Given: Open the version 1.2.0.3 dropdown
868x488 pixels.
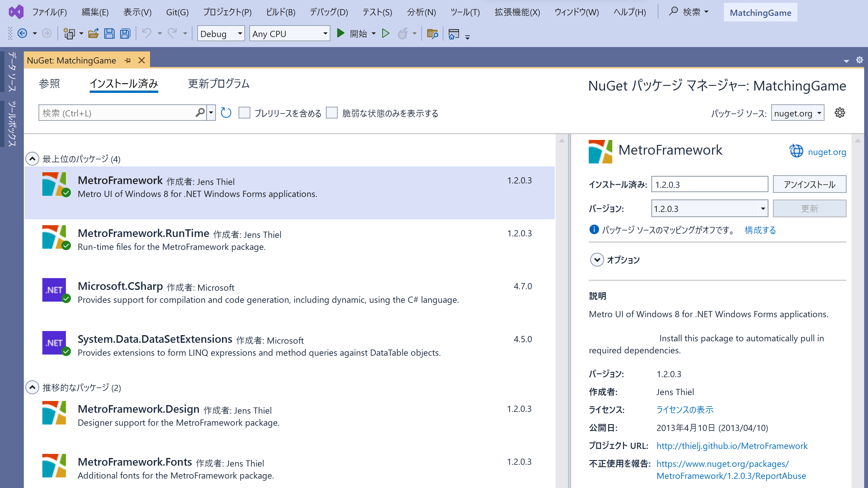Looking at the screenshot, I should pyautogui.click(x=710, y=208).
